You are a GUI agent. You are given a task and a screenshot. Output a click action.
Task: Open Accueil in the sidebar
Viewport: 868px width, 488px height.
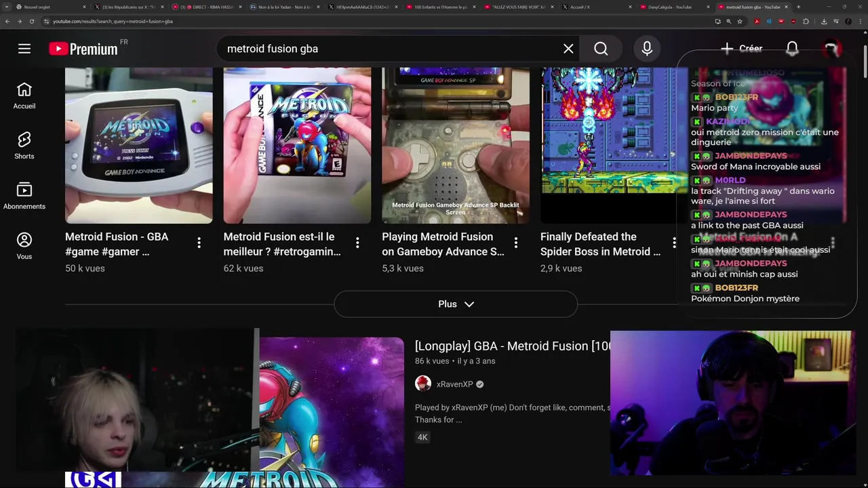click(x=24, y=96)
